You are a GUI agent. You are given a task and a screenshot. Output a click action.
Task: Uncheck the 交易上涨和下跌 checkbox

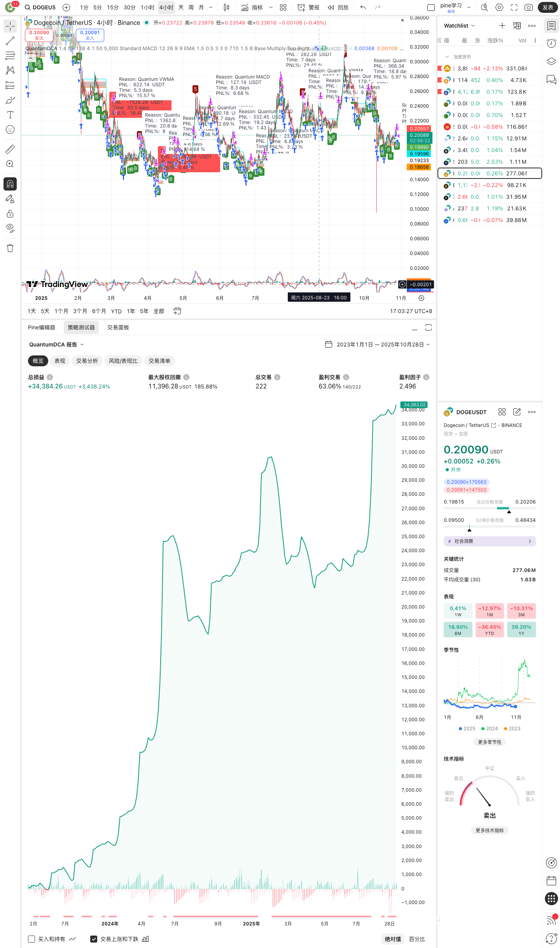tap(94, 939)
